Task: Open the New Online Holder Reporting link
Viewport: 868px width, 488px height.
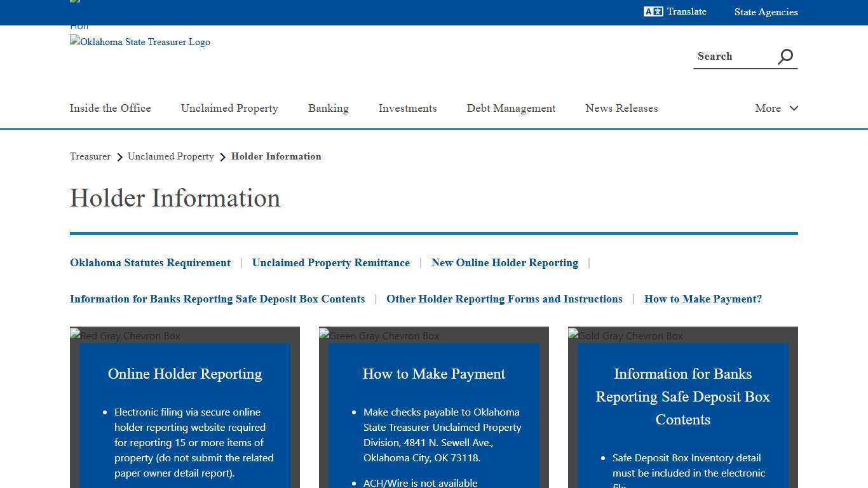Action: [505, 262]
